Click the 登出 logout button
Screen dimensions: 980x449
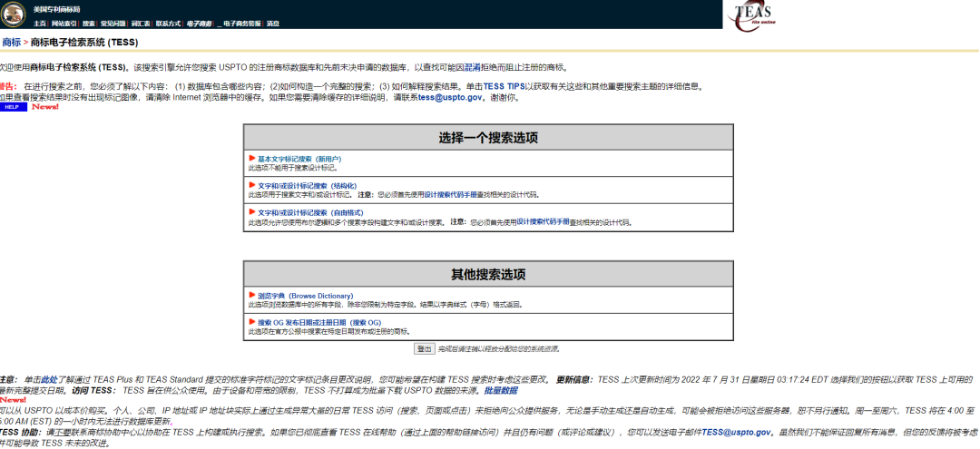coord(425,349)
